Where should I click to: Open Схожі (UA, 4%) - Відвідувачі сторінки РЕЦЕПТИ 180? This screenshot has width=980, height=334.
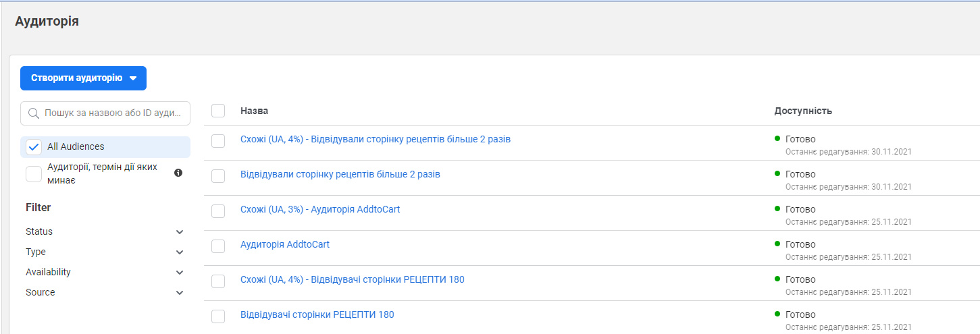353,279
